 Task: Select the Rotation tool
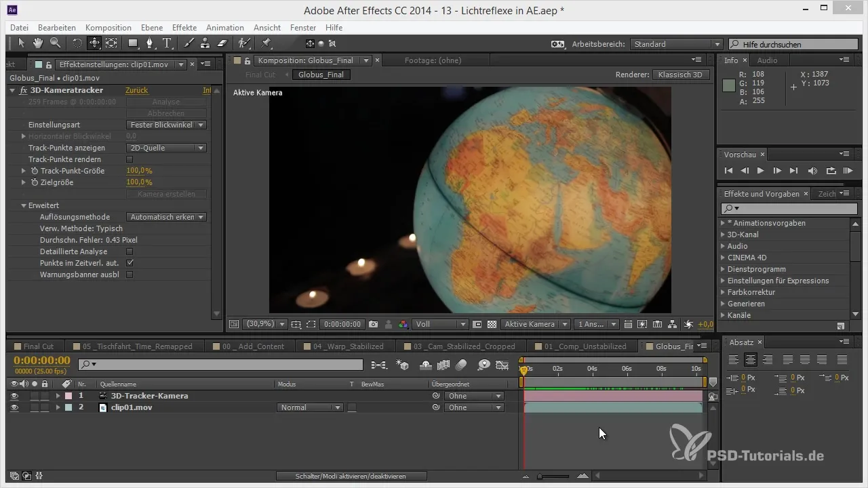coord(77,43)
